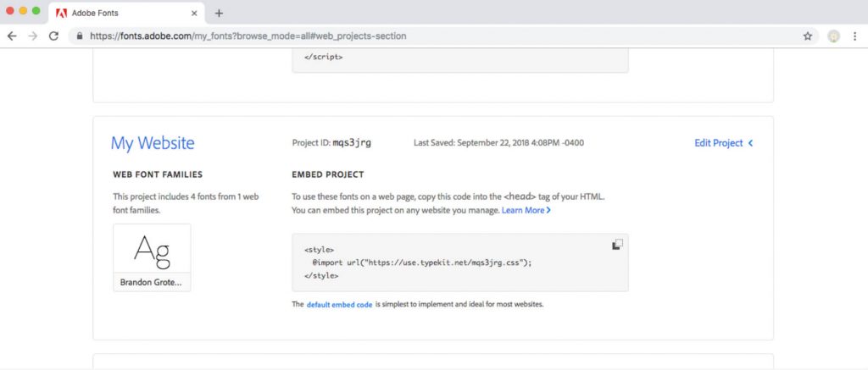
Task: Click the Adobe logo favicon on the tab
Action: pos(61,14)
